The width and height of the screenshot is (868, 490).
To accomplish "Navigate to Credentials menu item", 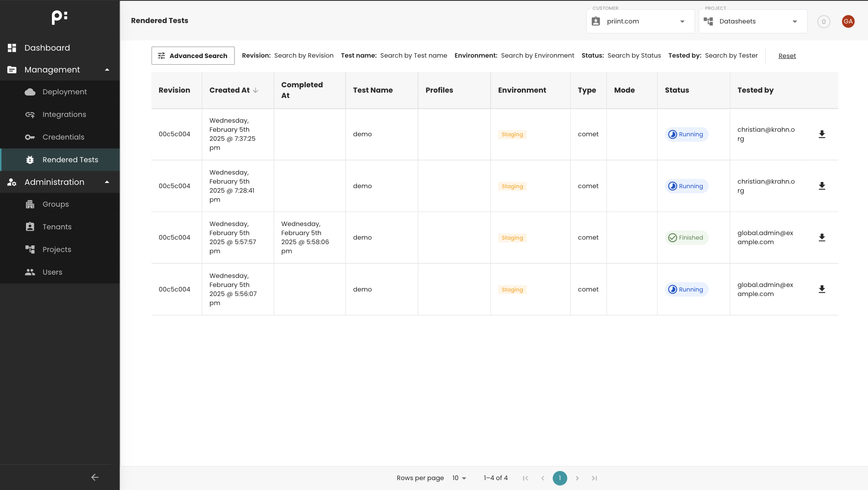I will pos(63,137).
